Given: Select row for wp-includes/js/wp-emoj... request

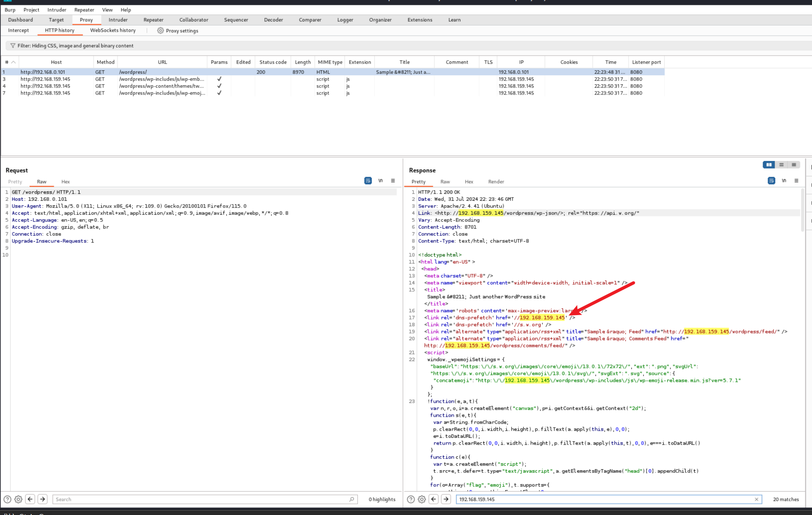Looking at the screenshot, I should [x=333, y=93].
